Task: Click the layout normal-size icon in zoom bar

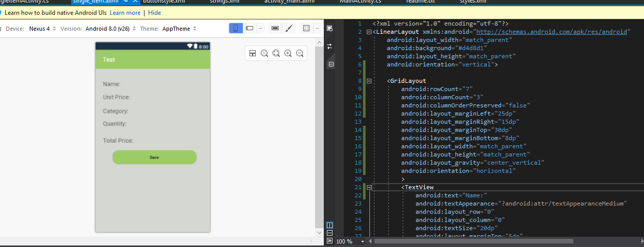Action: (253, 53)
